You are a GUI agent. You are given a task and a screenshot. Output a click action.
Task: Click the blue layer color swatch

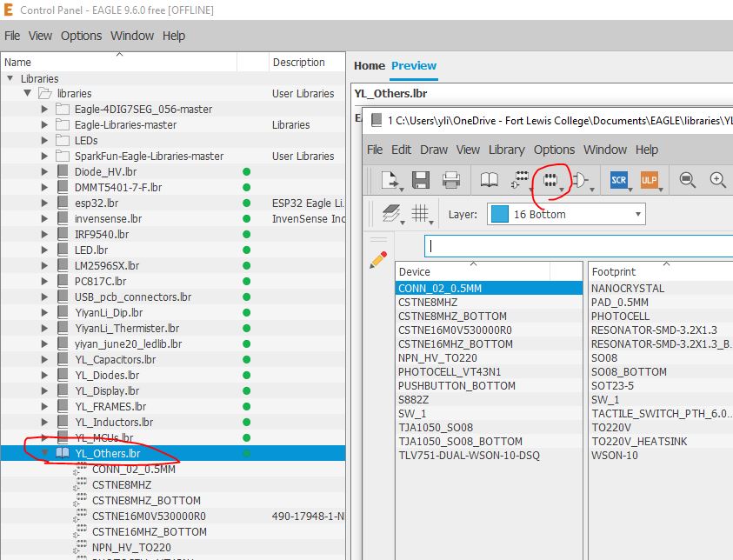pos(499,214)
